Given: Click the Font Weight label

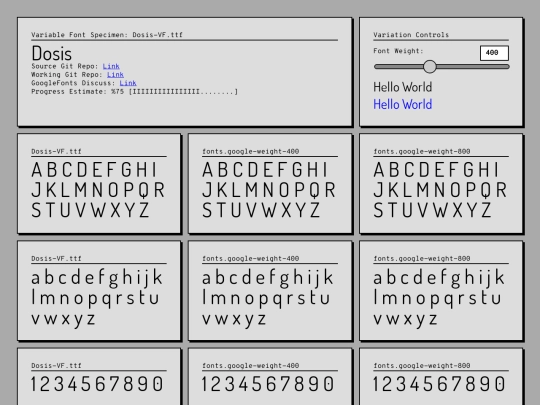Looking at the screenshot, I should [x=398, y=51].
